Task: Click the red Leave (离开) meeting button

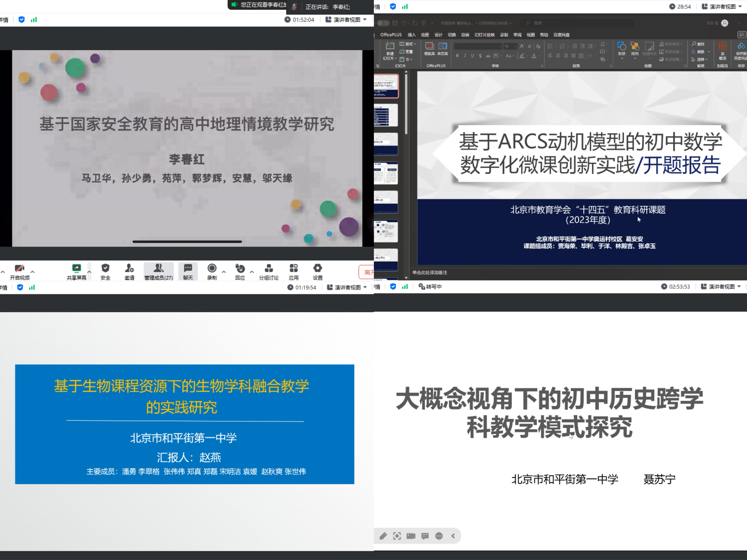Action: pyautogui.click(x=367, y=272)
